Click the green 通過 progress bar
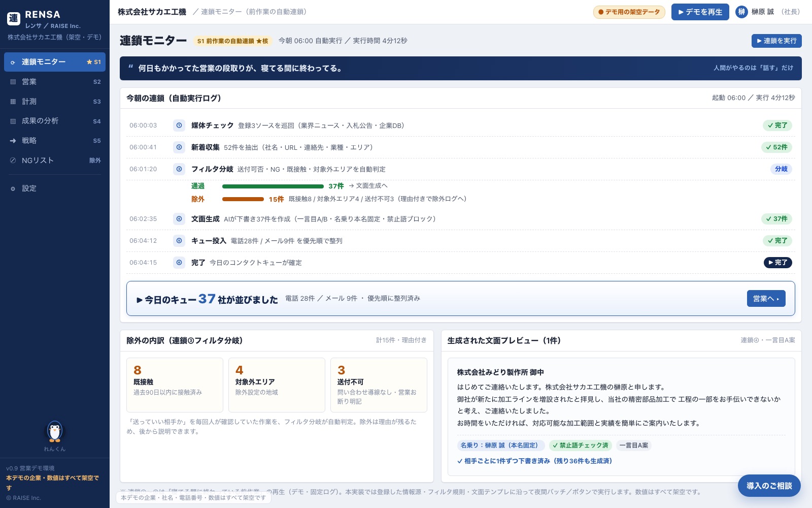The width and height of the screenshot is (812, 508). click(x=273, y=186)
